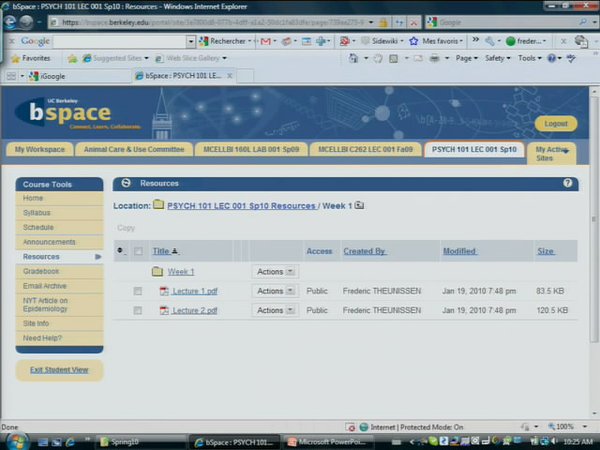
Task: Sort by the Size column header
Action: pyautogui.click(x=546, y=251)
